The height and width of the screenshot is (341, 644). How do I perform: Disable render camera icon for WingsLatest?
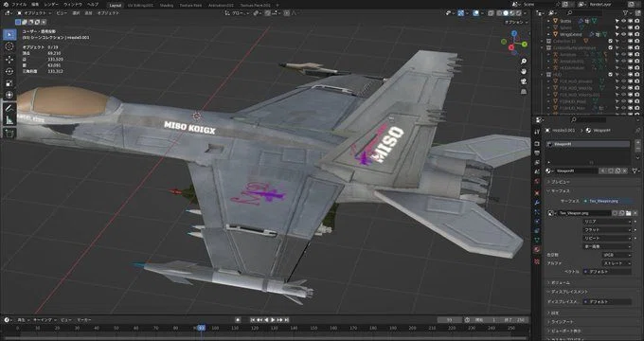(637, 34)
